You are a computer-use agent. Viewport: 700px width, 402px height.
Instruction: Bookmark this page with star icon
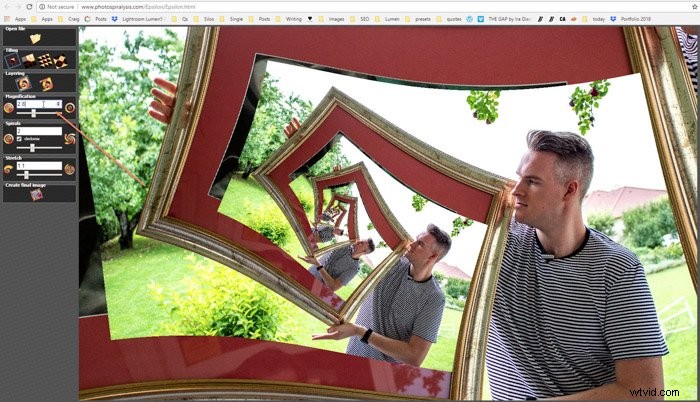[695, 7]
